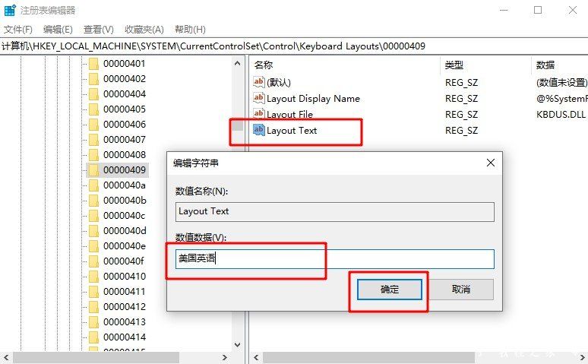The image size is (588, 364).
Task: Select folder icon of key 00000407
Action: pos(93,140)
